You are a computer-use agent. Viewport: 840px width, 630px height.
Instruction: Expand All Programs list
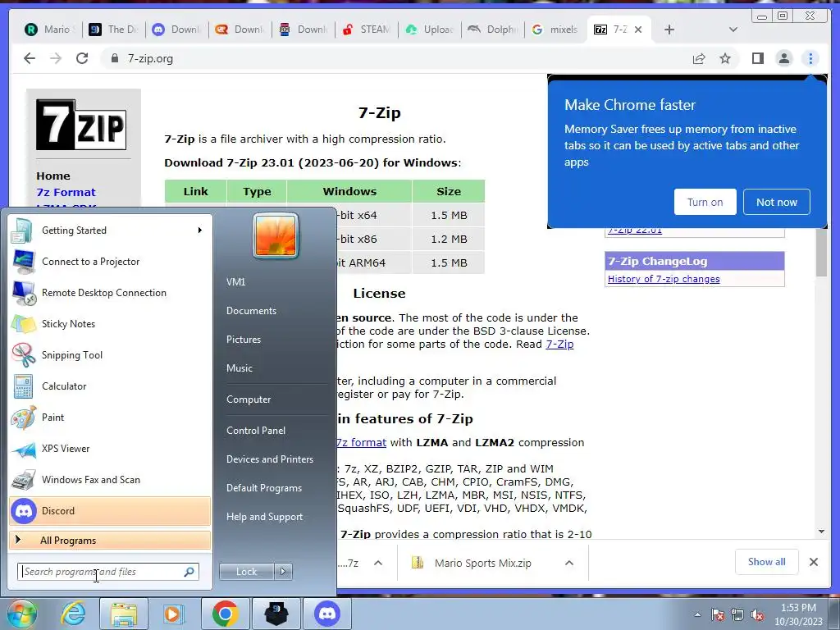pos(110,540)
